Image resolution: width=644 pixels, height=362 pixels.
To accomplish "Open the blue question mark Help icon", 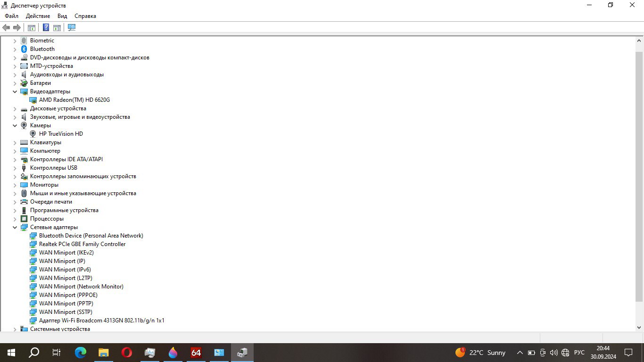I will (46, 27).
